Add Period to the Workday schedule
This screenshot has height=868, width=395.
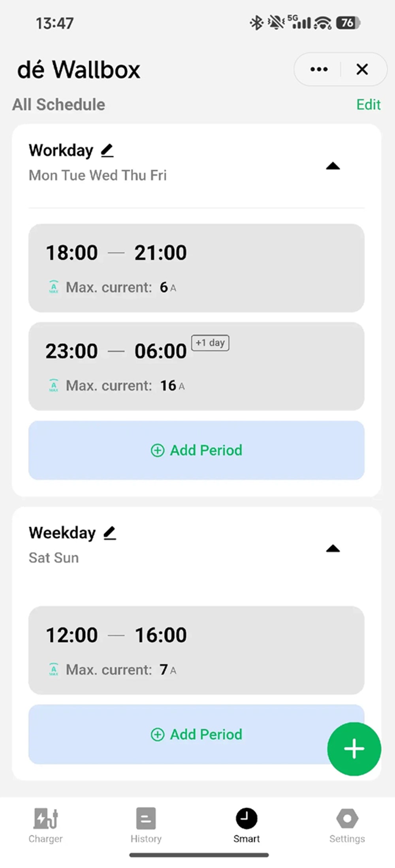point(196,450)
